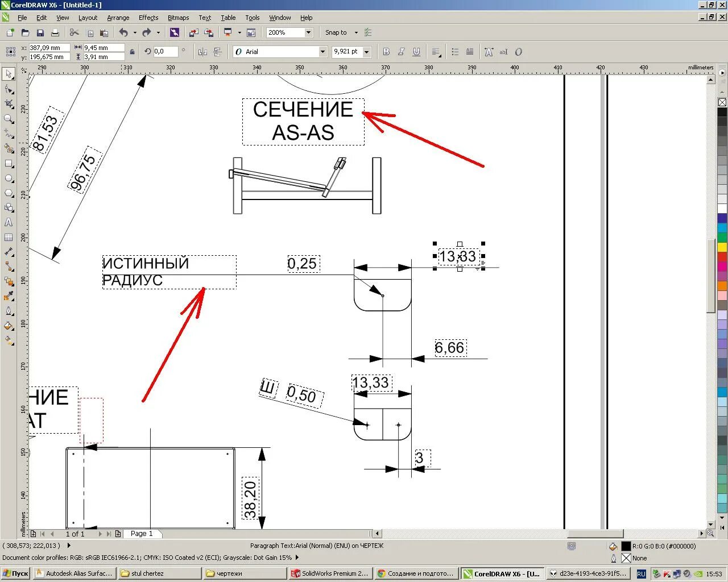Toggle Italic text formatting
728x582 pixels.
click(401, 52)
